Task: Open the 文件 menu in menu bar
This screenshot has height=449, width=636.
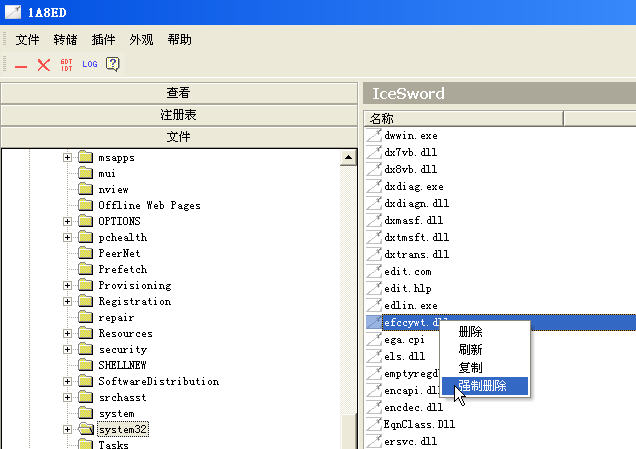Action: [x=27, y=40]
